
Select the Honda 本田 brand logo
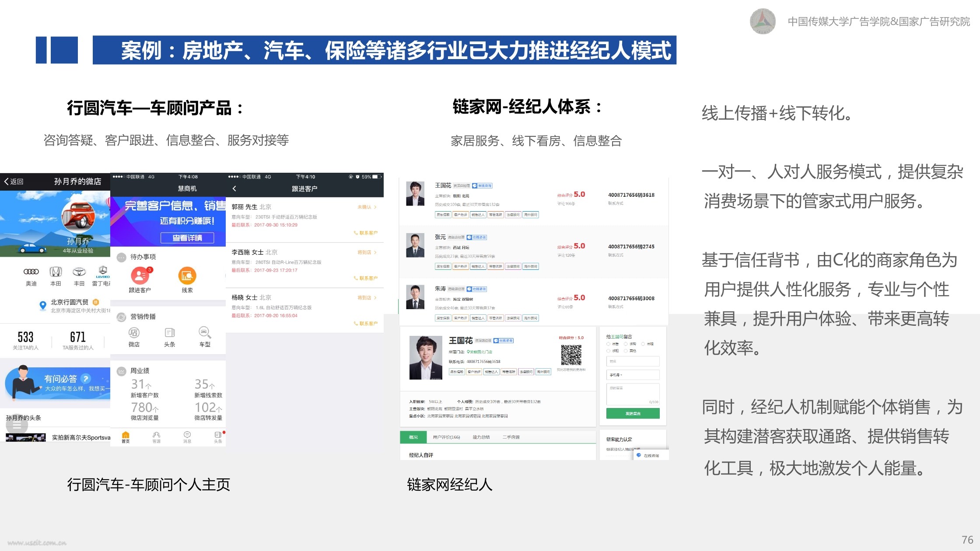tap(56, 272)
